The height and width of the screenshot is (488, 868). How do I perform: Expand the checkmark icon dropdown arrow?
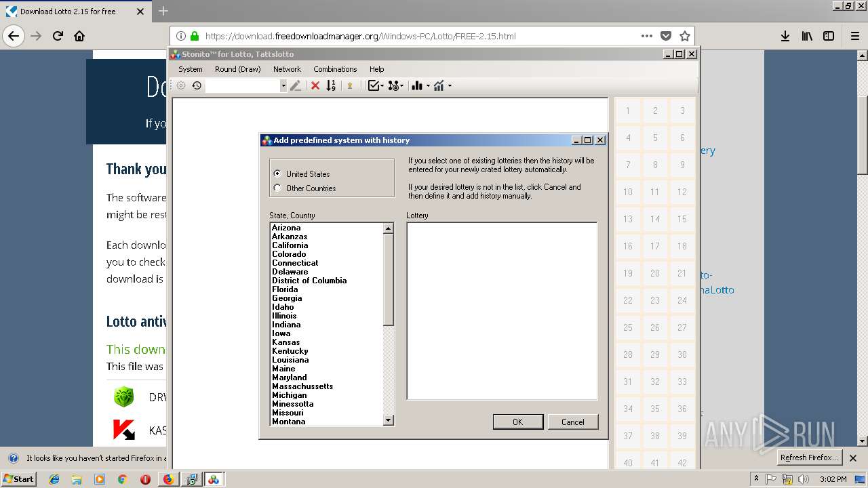point(382,85)
